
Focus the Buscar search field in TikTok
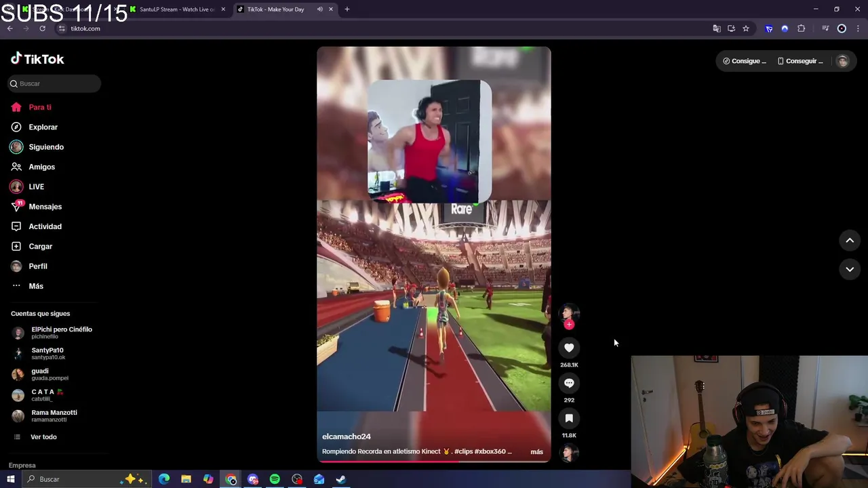point(54,83)
